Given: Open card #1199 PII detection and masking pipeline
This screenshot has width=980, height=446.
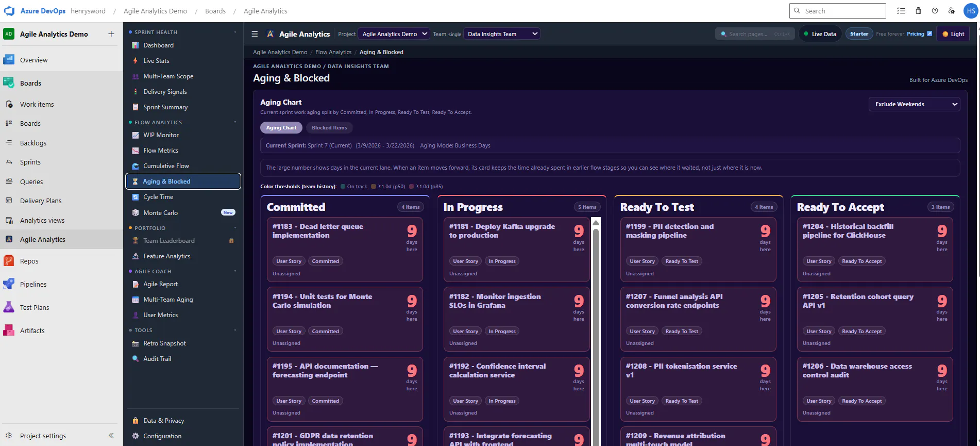Looking at the screenshot, I should point(698,250).
